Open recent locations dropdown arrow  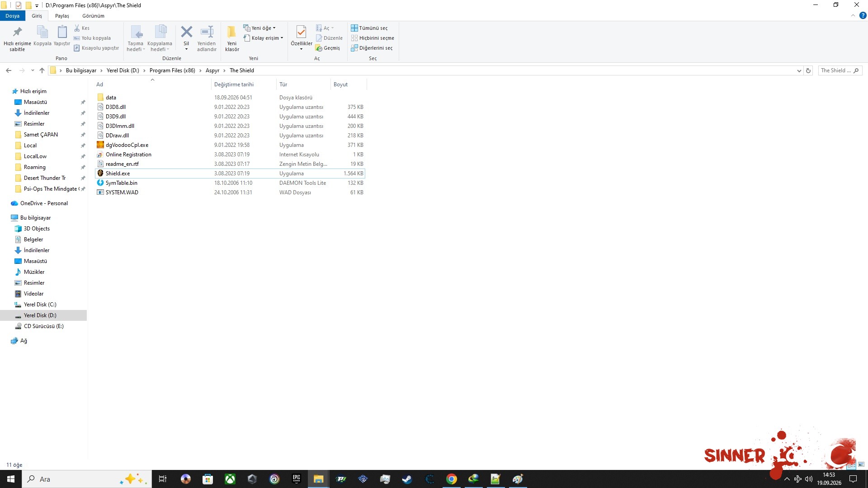tap(33, 70)
